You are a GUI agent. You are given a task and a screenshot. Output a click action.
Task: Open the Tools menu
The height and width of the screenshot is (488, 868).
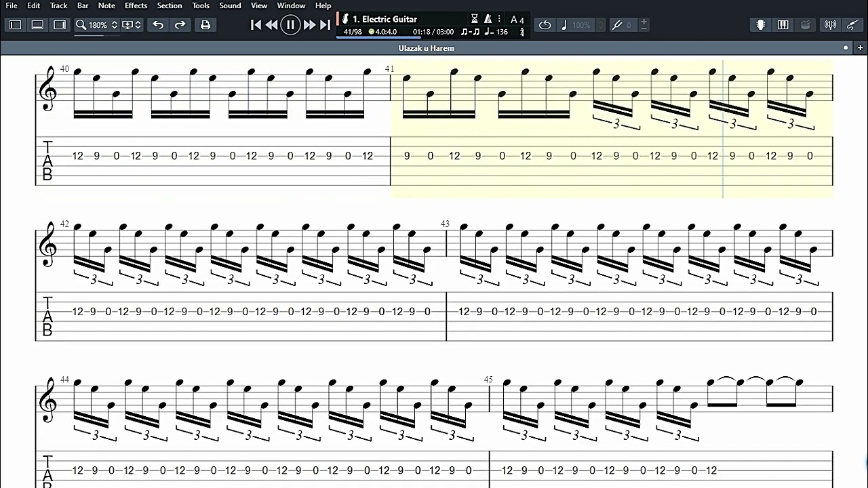tap(201, 5)
